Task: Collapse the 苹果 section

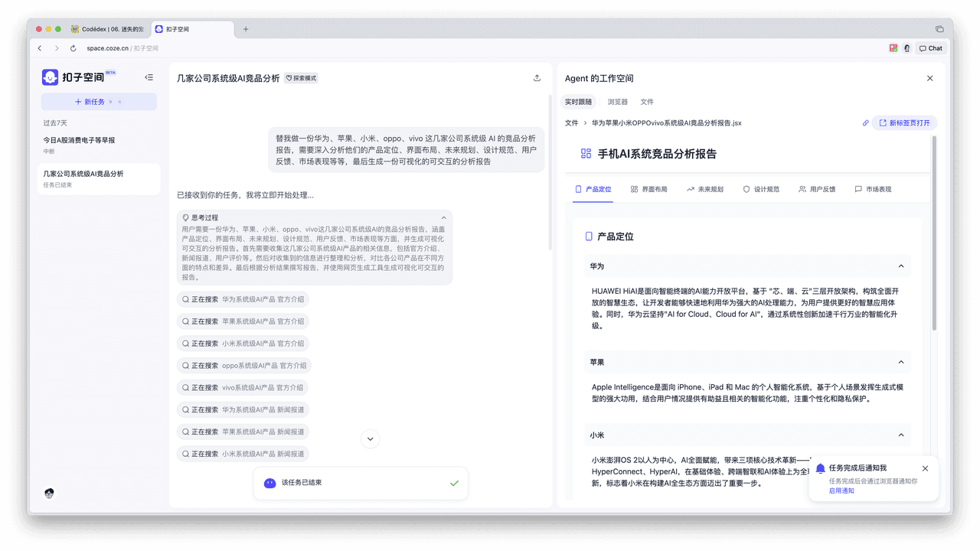Action: tap(900, 362)
